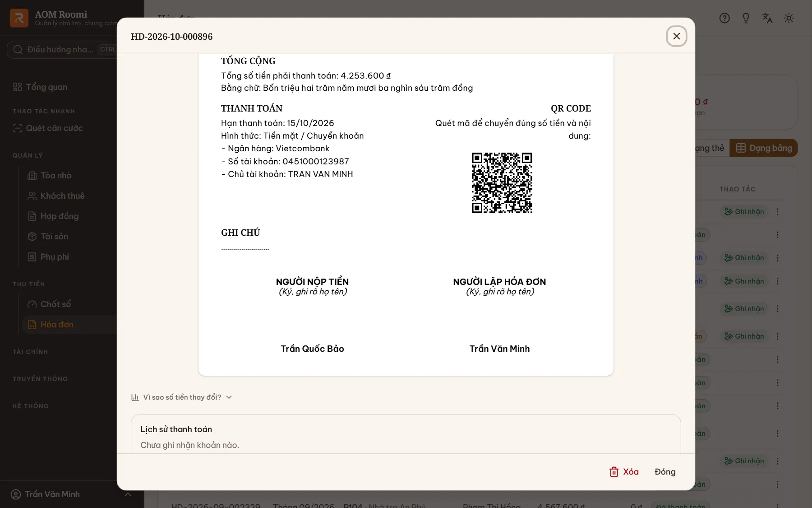Toggle the light/dark theme sun icon
The width and height of the screenshot is (812, 508).
[x=789, y=18]
